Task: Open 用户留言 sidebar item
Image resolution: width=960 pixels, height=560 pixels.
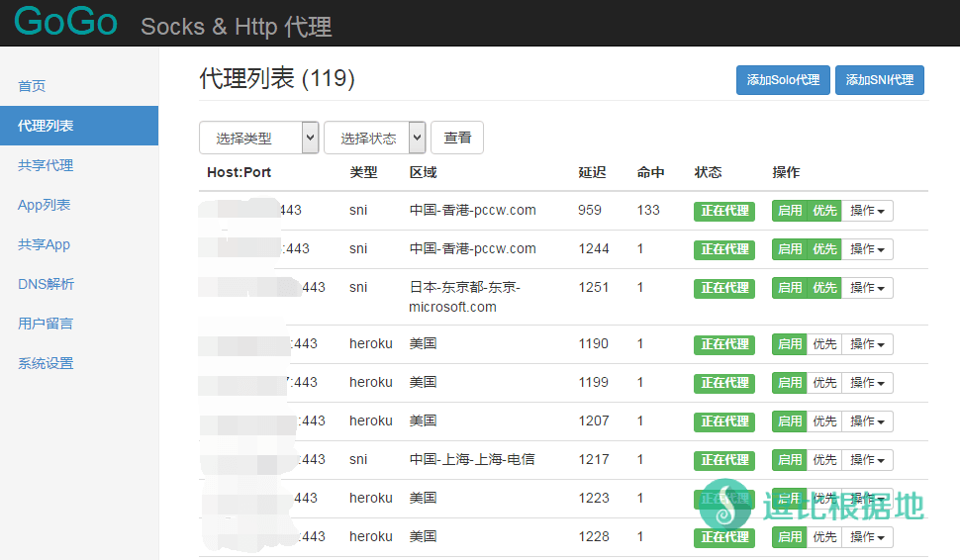Action: pyautogui.click(x=46, y=324)
